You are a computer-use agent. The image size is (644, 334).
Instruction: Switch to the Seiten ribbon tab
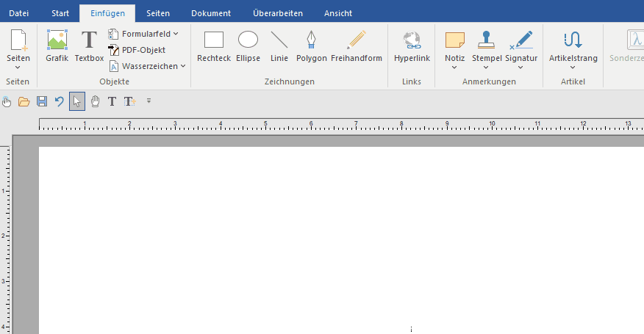[158, 13]
